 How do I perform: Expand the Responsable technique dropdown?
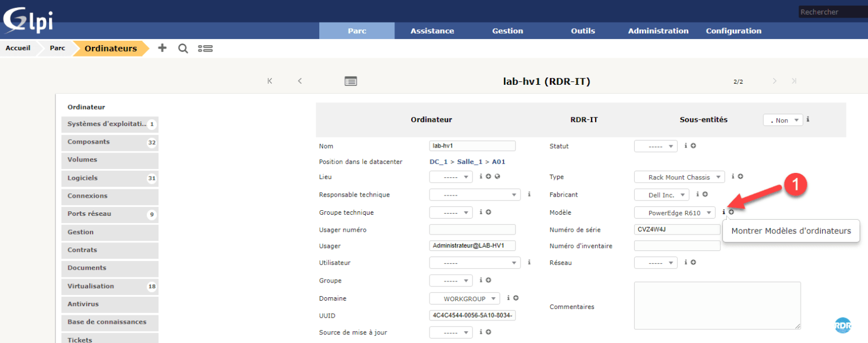[475, 195]
